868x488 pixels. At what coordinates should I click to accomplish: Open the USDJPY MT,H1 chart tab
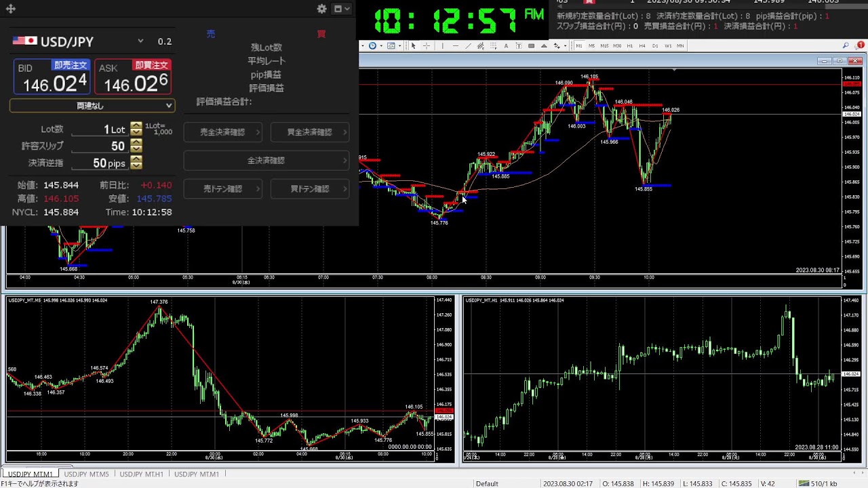[141, 474]
